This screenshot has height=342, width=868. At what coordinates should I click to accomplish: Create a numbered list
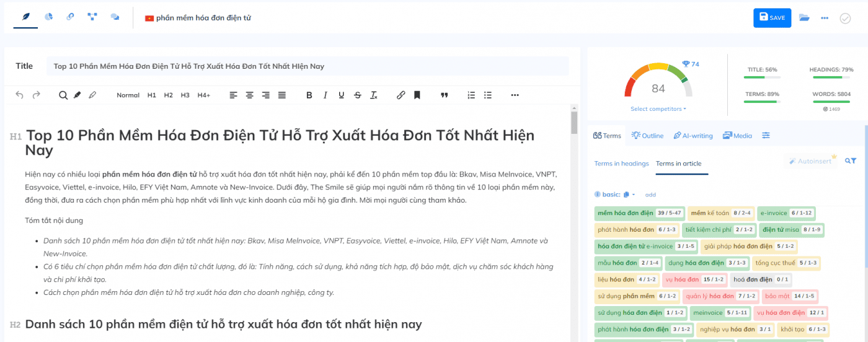click(471, 95)
